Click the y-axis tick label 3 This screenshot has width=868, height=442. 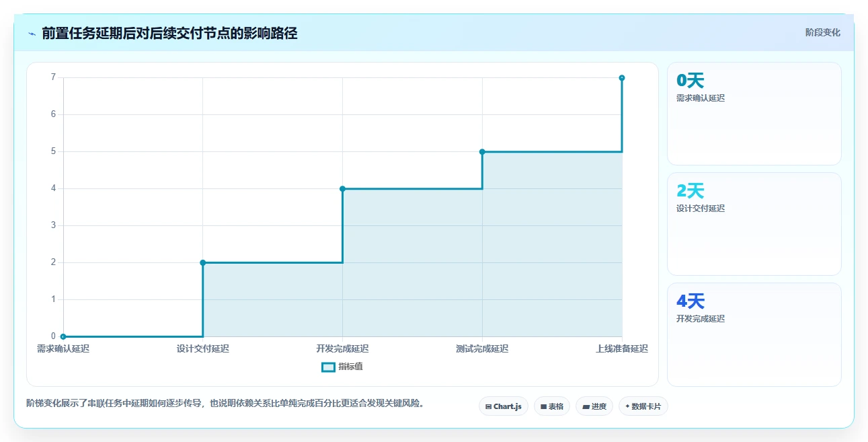[53, 225]
